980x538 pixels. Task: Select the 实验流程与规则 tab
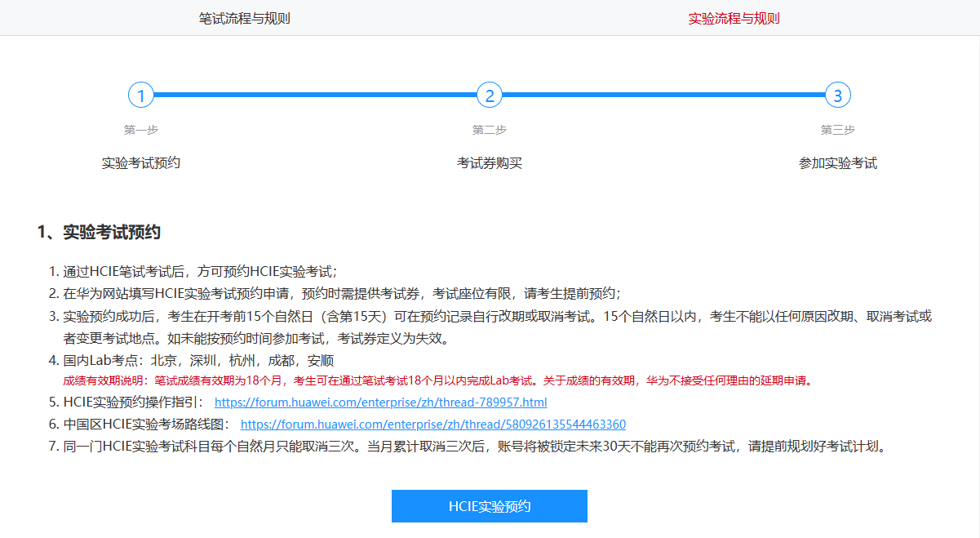734,18
